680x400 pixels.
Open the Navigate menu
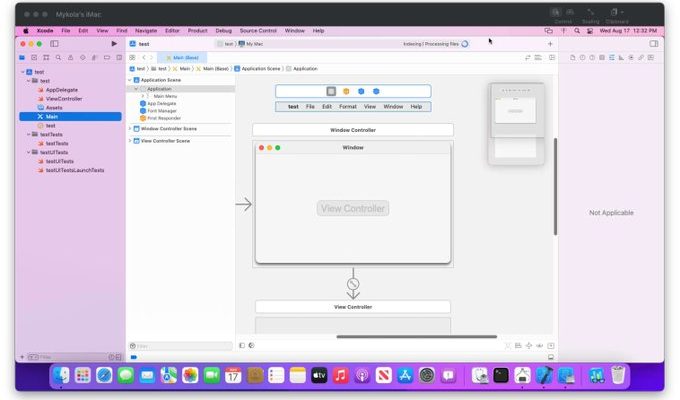(146, 31)
